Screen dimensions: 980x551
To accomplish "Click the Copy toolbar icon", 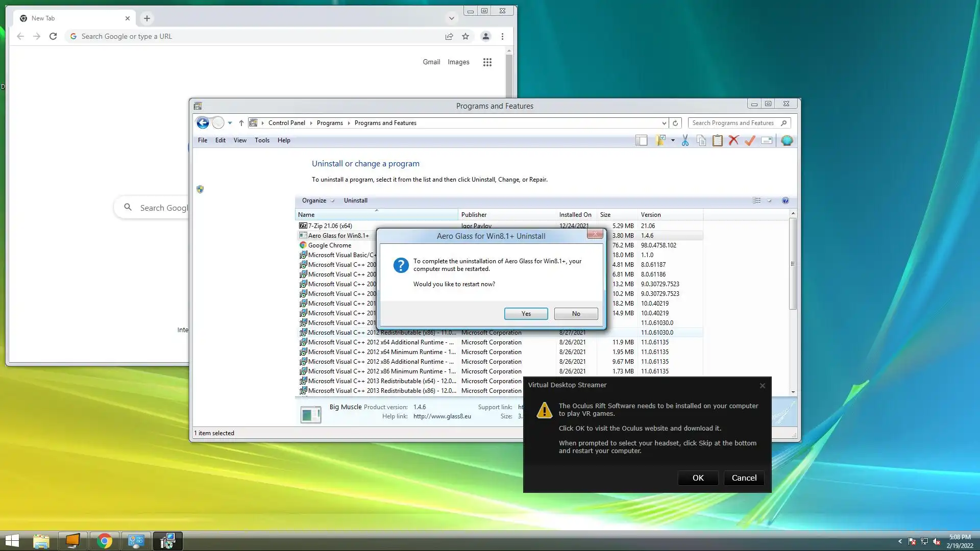I will click(x=701, y=141).
